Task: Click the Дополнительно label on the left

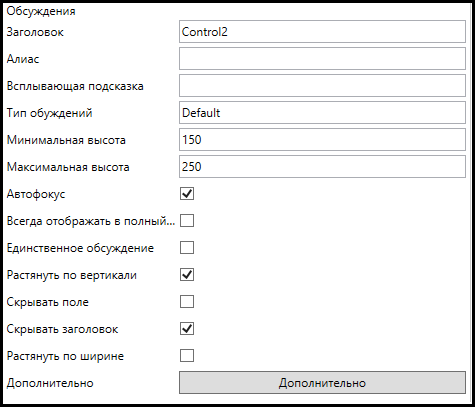Action: pyautogui.click(x=50, y=383)
